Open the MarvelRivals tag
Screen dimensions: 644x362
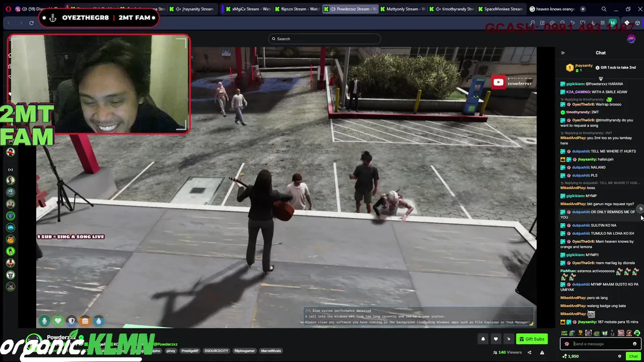[271, 351]
